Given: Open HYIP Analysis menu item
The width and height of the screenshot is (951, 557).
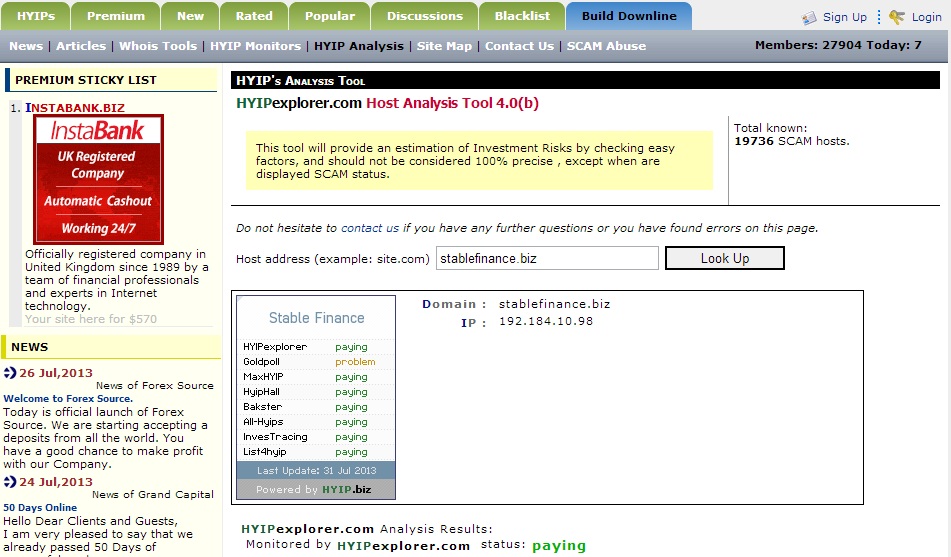Looking at the screenshot, I should [x=358, y=46].
